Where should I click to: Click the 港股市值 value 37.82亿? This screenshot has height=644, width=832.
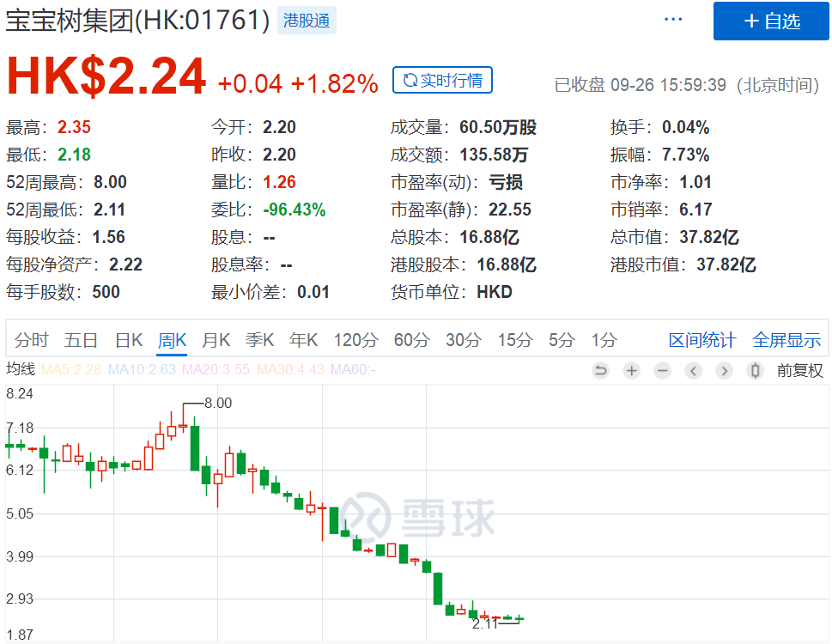coord(726,264)
